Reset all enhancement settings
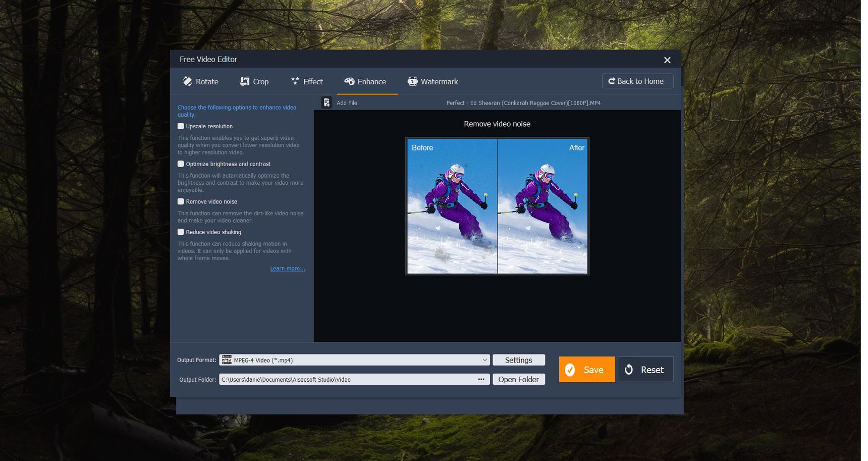This screenshot has height=461, width=868. pos(645,370)
